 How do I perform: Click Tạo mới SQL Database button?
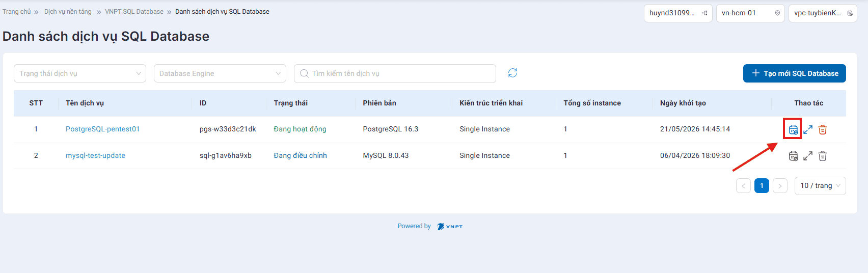(795, 73)
